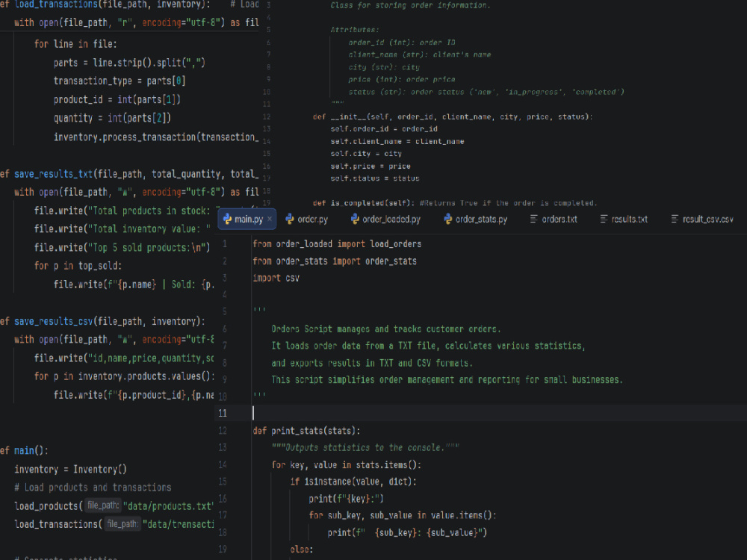Open the order.py tab
The height and width of the screenshot is (560, 747).
307,219
